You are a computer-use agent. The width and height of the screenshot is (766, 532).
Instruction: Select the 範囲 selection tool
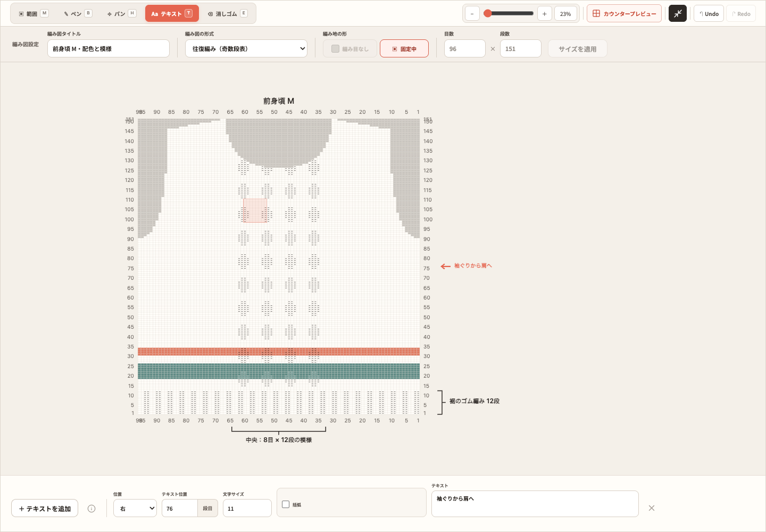pyautogui.click(x=34, y=14)
